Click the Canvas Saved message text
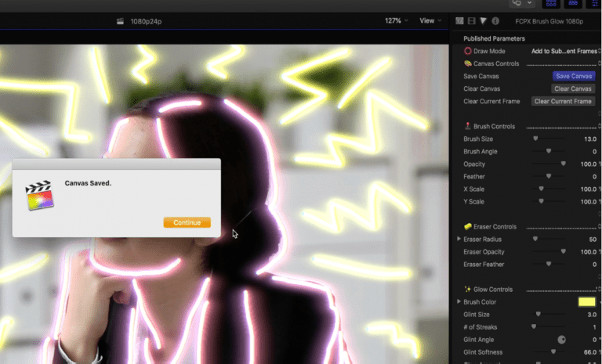This screenshot has height=364, width=602. tap(88, 183)
